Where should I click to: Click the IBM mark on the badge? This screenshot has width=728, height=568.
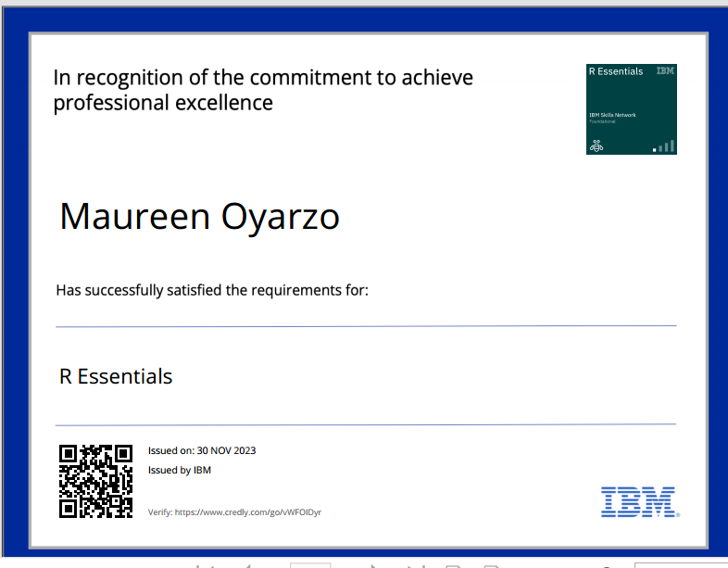click(x=665, y=70)
